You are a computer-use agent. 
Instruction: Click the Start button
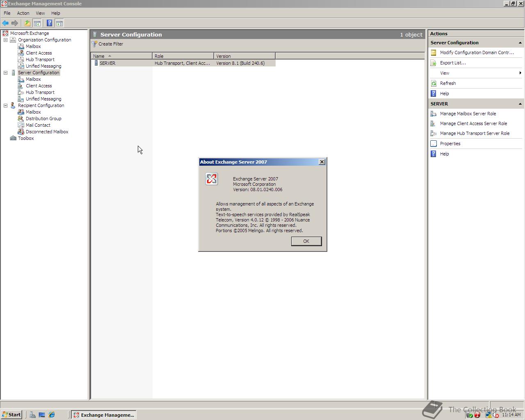(x=11, y=415)
